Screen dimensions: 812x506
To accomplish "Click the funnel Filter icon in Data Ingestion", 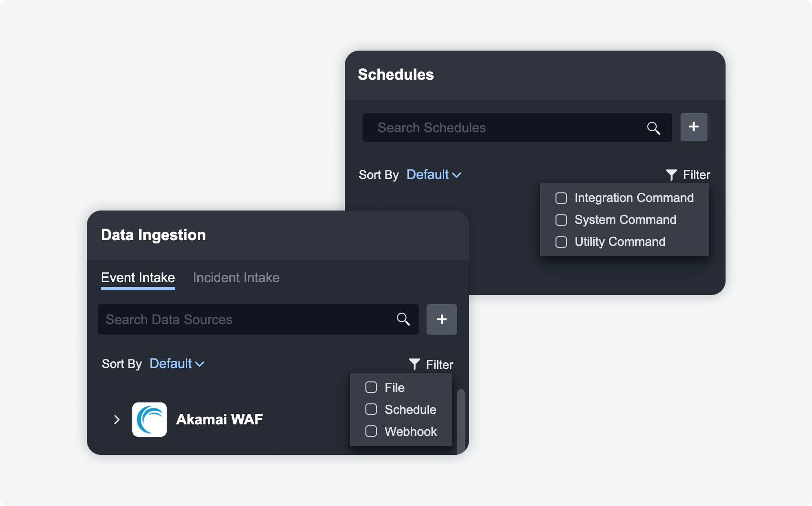I will click(x=414, y=365).
